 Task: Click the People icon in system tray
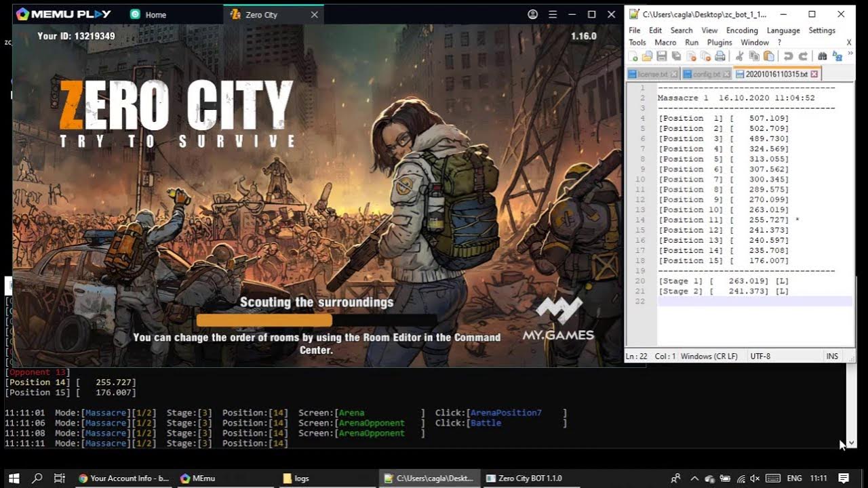coord(675,478)
